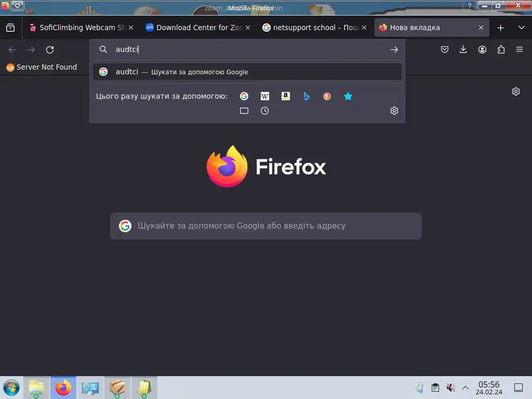Open the system settings taskbar icon
Viewport: 532px width, 399px height.
[90, 388]
